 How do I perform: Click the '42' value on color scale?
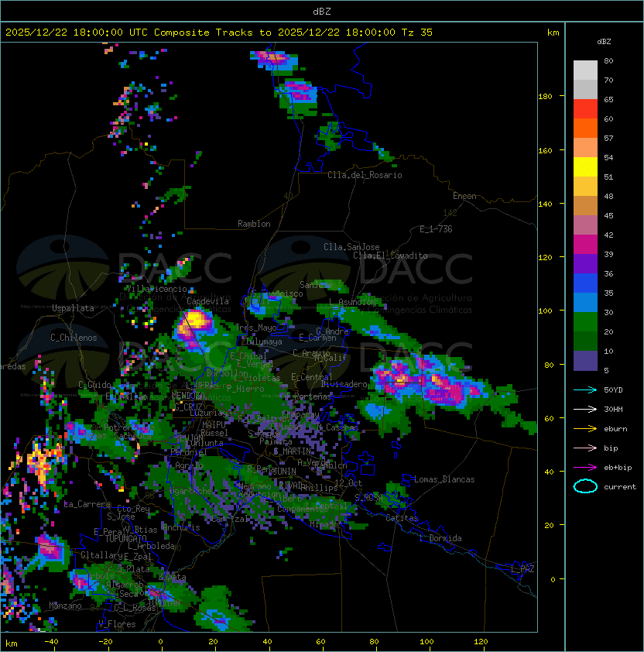(608, 235)
